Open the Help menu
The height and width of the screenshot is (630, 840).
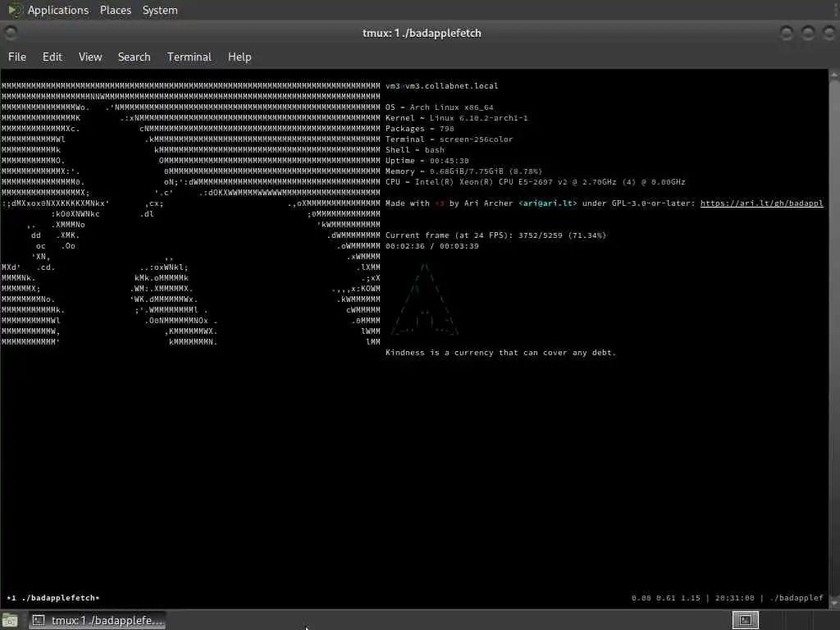pos(240,57)
